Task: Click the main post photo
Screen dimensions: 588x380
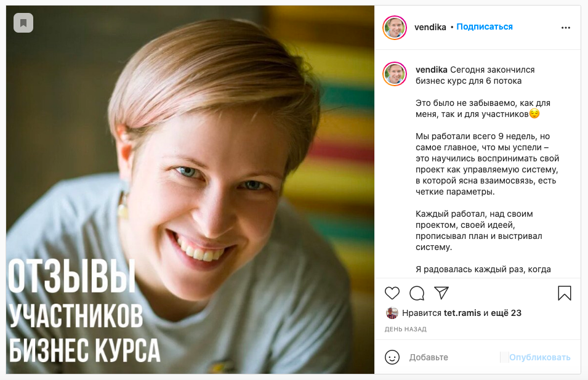Action: coord(190,190)
